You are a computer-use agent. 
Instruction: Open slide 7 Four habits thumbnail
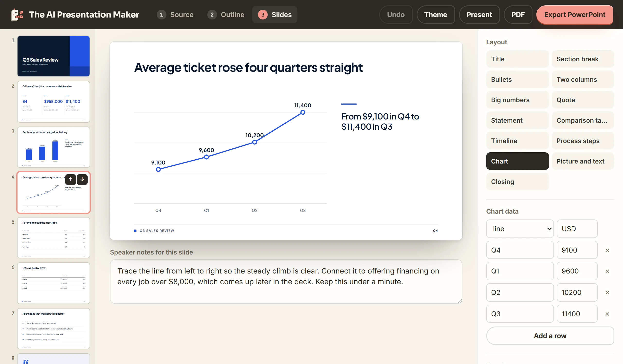point(53,329)
